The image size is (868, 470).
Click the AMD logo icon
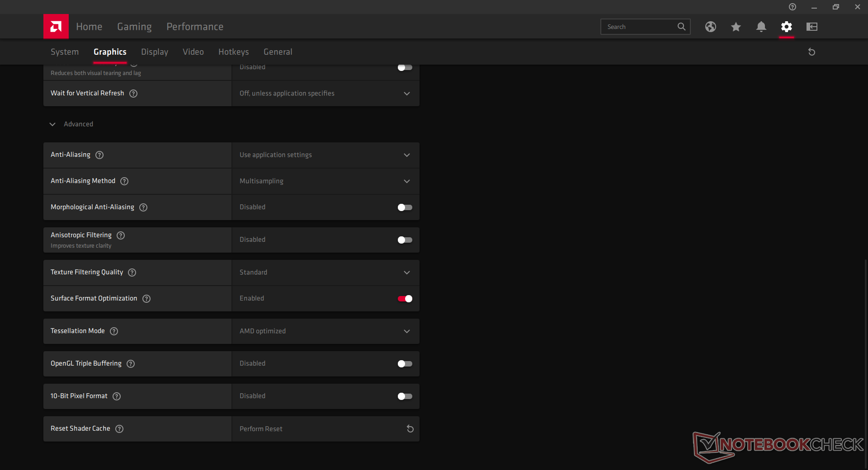56,27
